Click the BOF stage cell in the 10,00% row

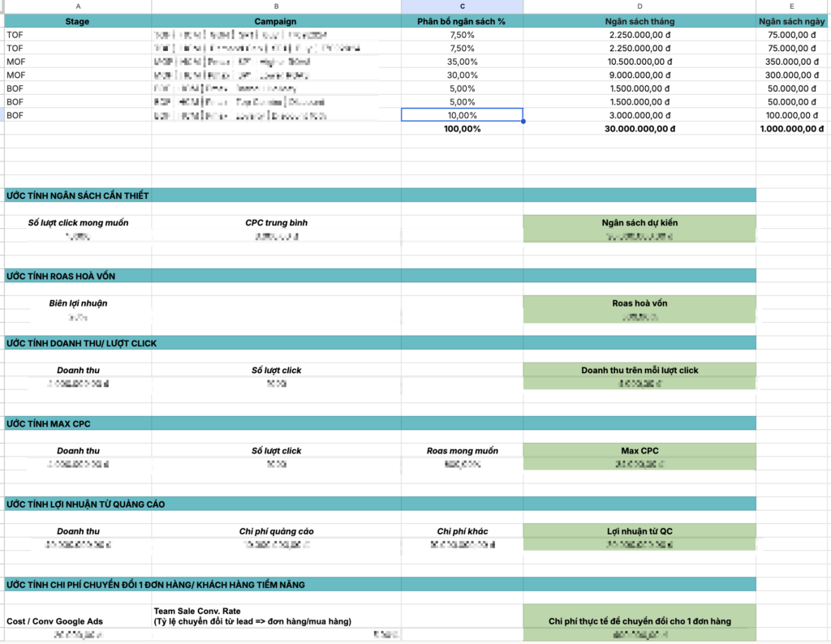[x=78, y=115]
